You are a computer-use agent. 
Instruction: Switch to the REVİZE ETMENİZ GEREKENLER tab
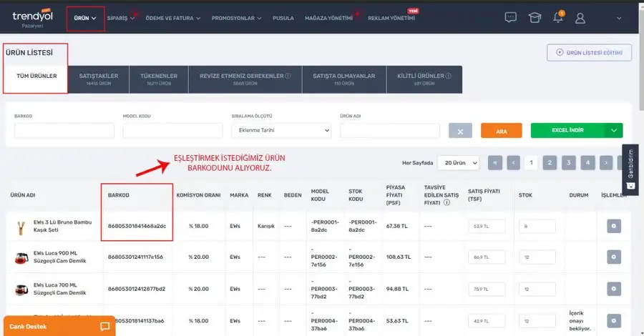245,79
